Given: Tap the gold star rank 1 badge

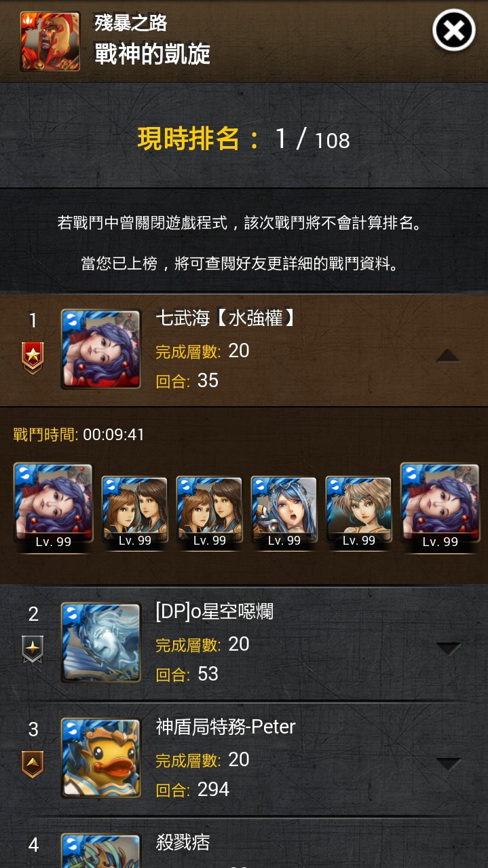Looking at the screenshot, I should (33, 358).
